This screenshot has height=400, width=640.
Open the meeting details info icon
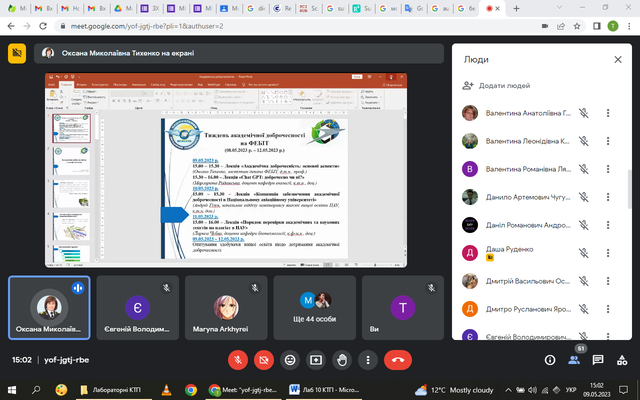550,358
